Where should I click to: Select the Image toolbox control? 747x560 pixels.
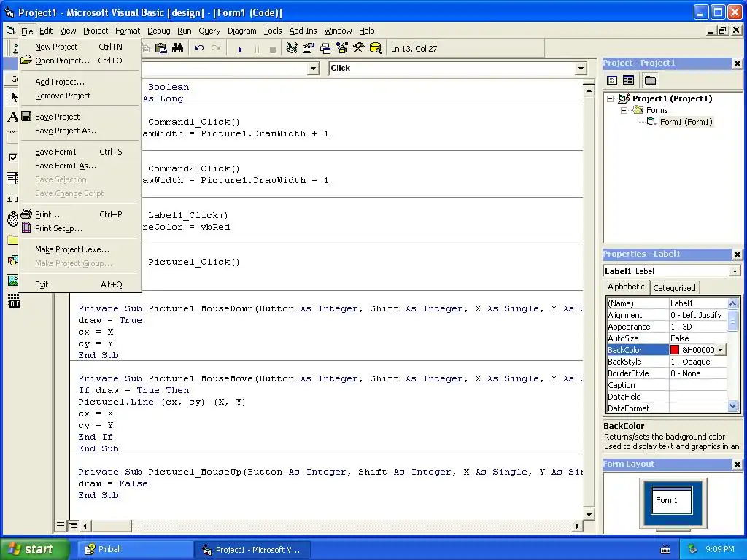13,281
